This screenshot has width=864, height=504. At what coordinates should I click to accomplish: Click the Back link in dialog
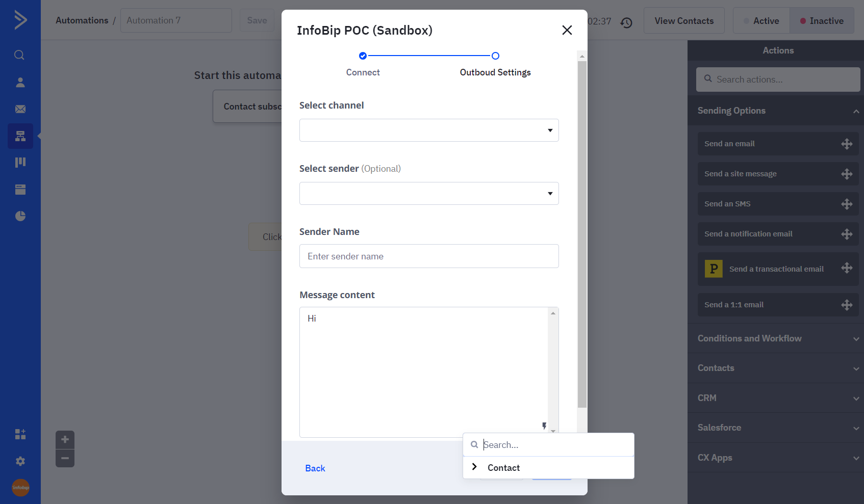[x=315, y=468]
